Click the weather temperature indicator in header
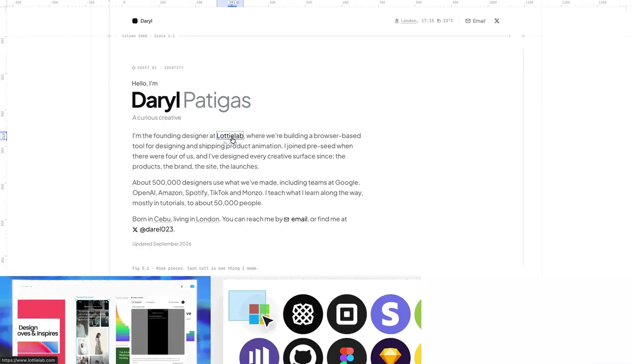This screenshot has height=364, width=632. point(445,21)
